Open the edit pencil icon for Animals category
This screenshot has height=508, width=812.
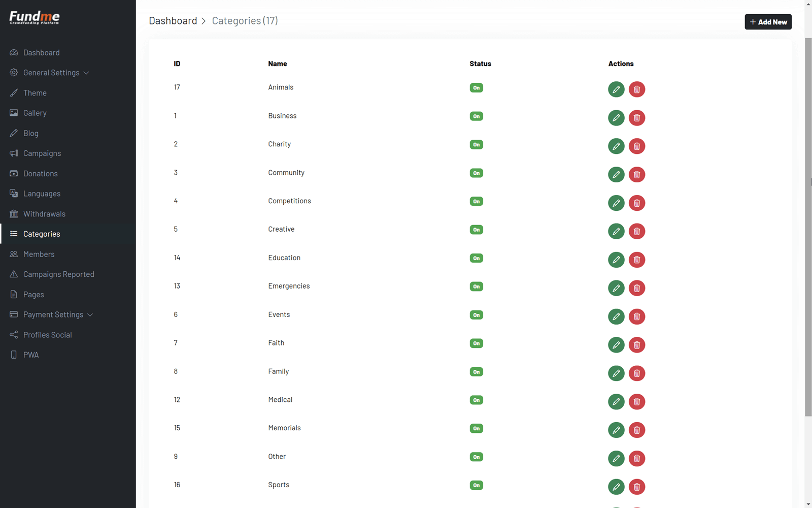pos(616,89)
